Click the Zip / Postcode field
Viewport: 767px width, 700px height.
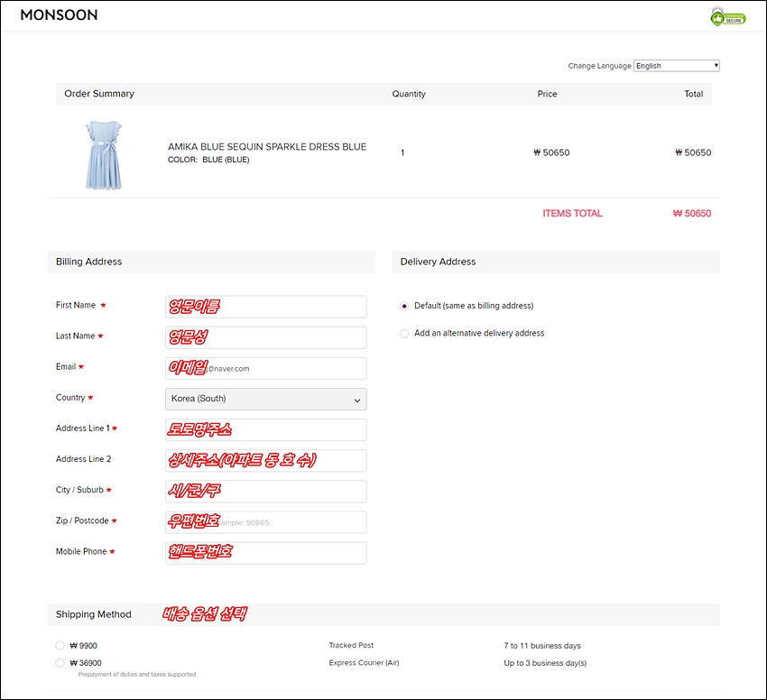[266, 522]
